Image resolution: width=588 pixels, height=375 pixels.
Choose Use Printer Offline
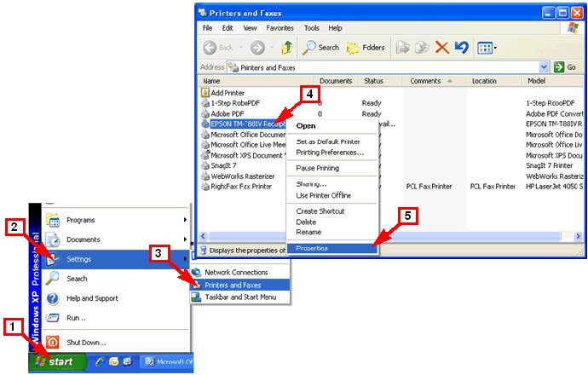coord(331,195)
